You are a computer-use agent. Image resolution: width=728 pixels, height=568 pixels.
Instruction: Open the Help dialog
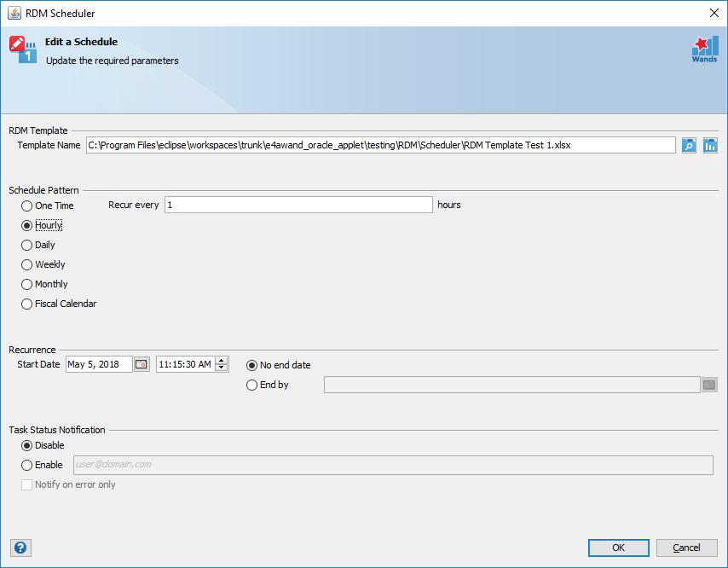pyautogui.click(x=20, y=548)
